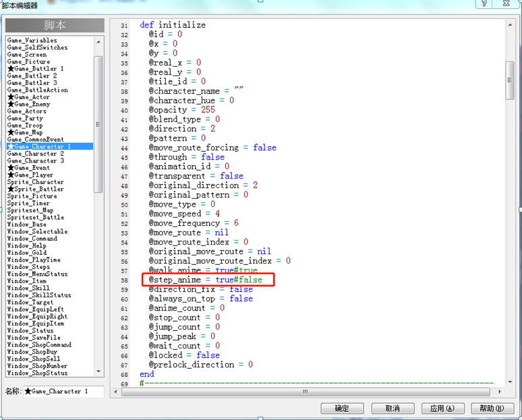Click the script list vertical scrollbar thumb
Viewport: 522px width, 420px height.
pos(98,124)
